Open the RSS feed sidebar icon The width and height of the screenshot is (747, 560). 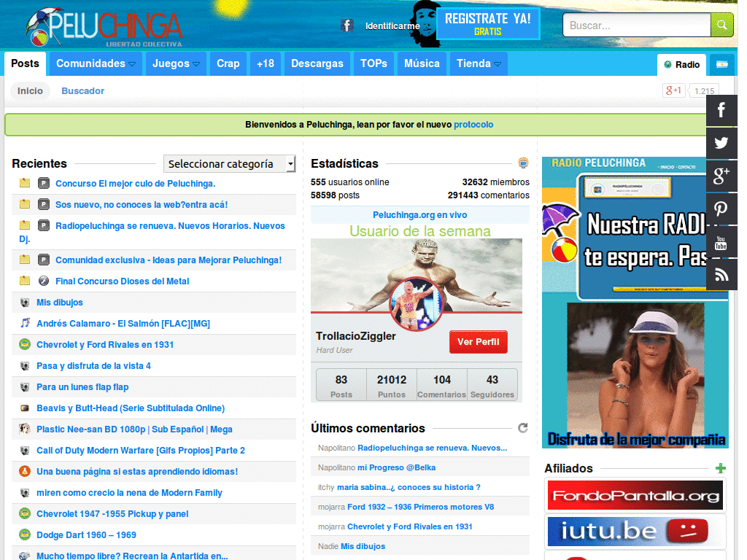tap(721, 275)
